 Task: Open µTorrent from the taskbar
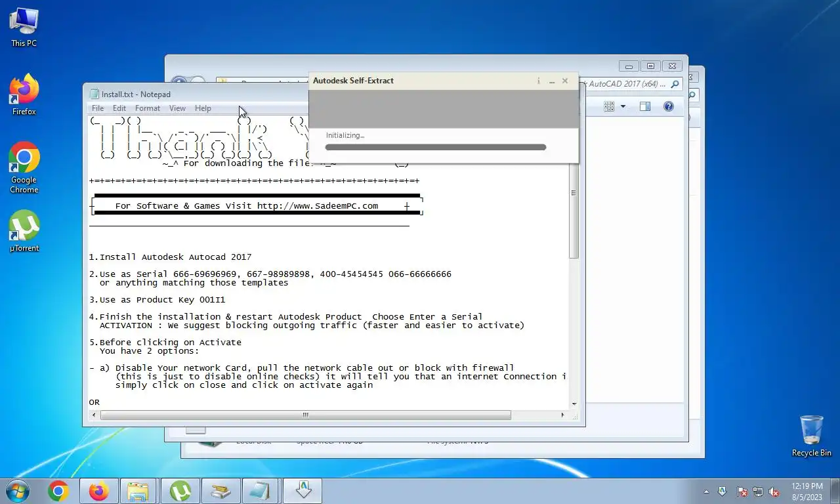(x=180, y=491)
